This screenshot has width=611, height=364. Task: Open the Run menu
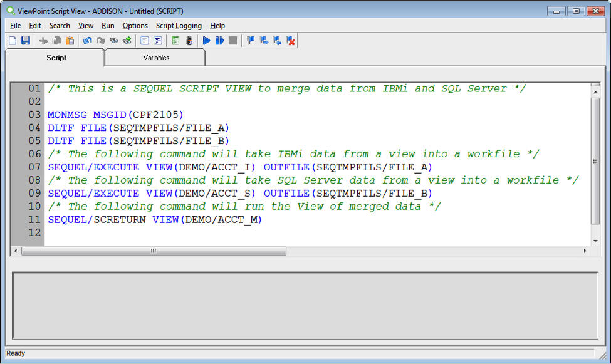[108, 26]
